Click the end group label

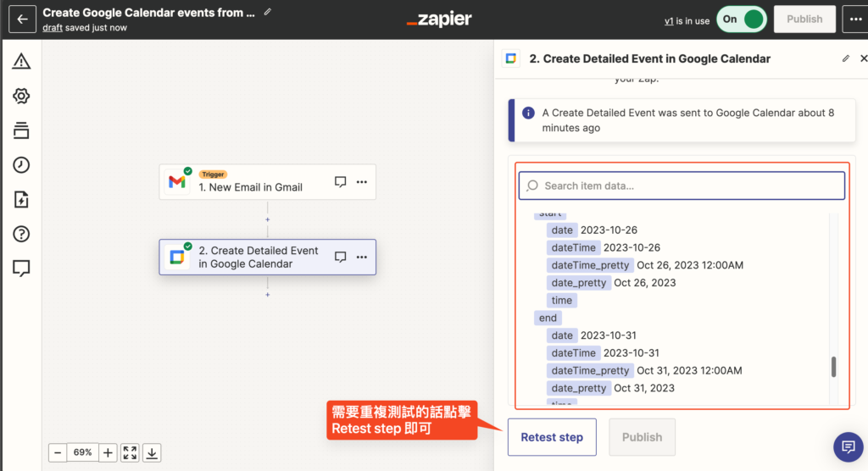point(548,319)
